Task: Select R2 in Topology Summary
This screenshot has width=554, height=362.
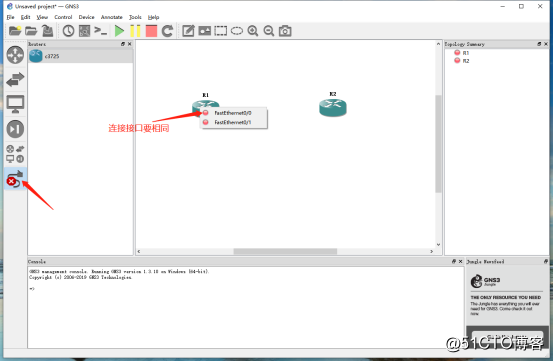Action: [466, 61]
